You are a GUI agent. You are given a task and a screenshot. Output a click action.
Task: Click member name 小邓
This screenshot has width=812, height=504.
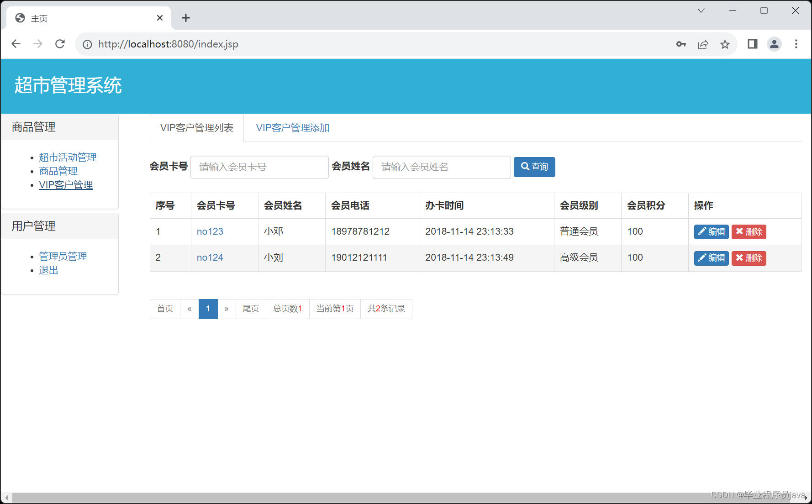[x=274, y=231]
